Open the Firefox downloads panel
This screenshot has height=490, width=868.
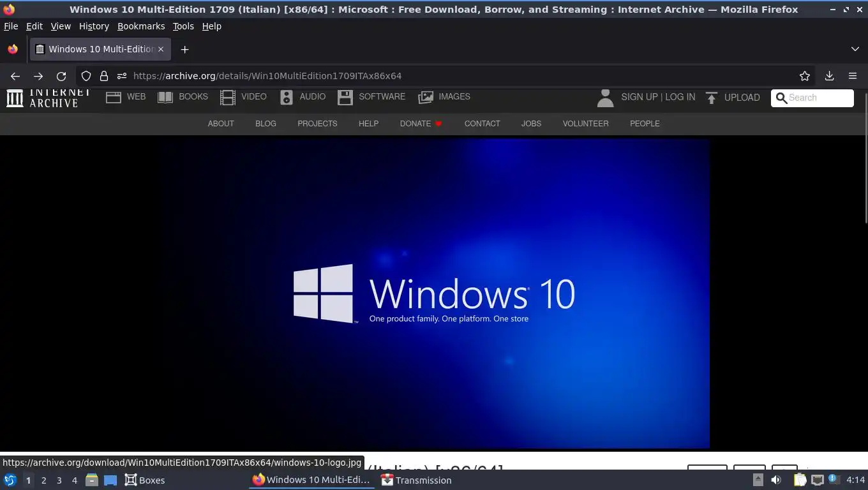pyautogui.click(x=829, y=76)
